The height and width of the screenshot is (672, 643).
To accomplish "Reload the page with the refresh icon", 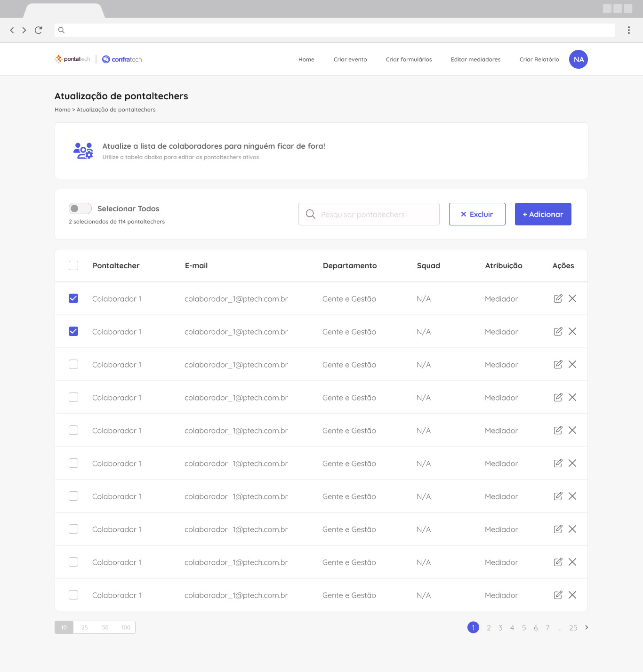I will [39, 30].
